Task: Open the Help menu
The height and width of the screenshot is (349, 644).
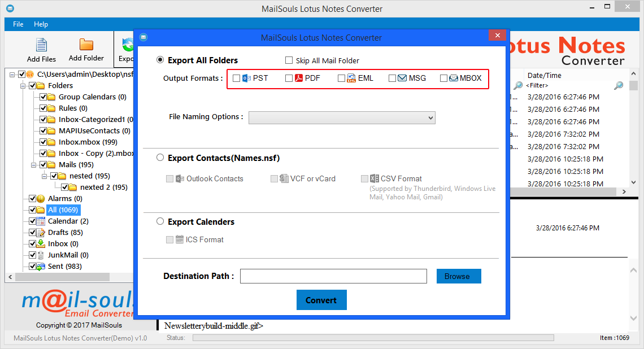Action: coord(41,24)
